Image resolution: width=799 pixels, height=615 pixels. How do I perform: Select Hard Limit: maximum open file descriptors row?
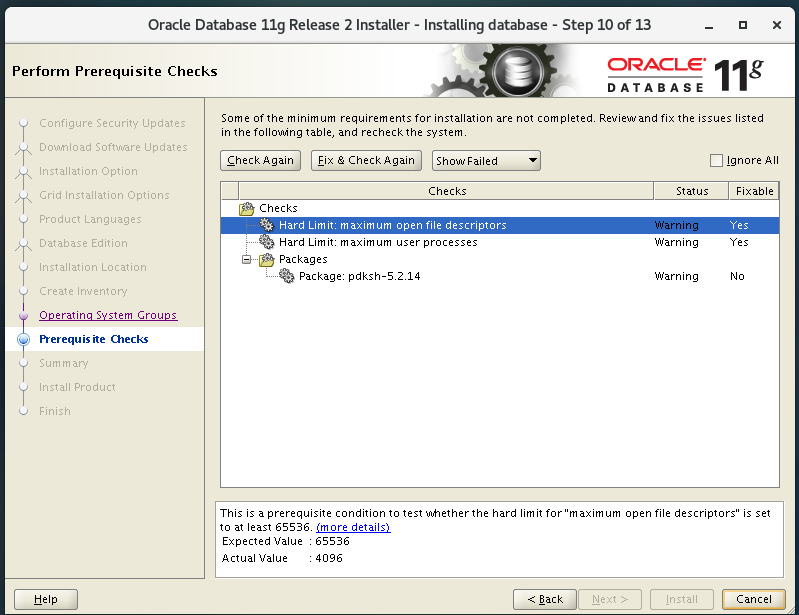tap(500, 225)
